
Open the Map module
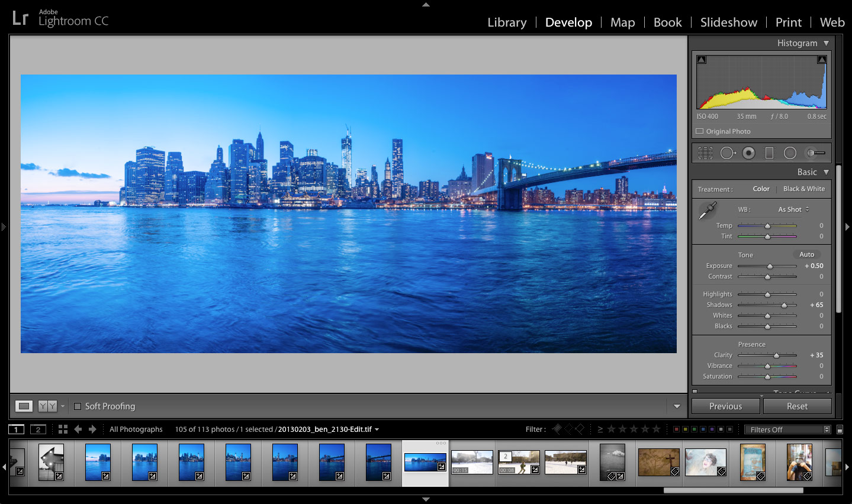[x=622, y=22]
